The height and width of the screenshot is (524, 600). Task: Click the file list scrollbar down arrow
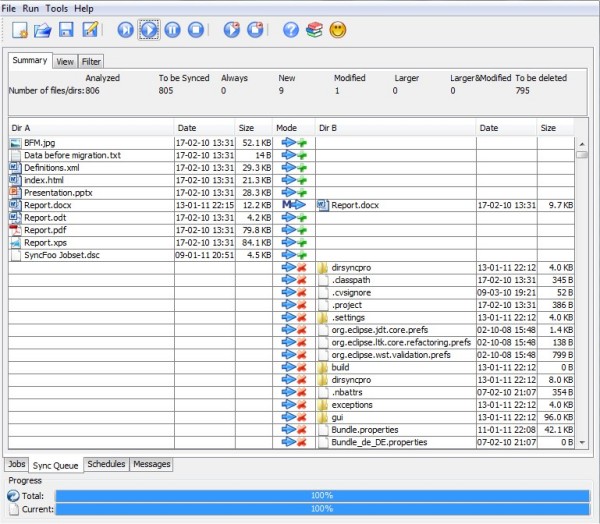pyautogui.click(x=582, y=443)
